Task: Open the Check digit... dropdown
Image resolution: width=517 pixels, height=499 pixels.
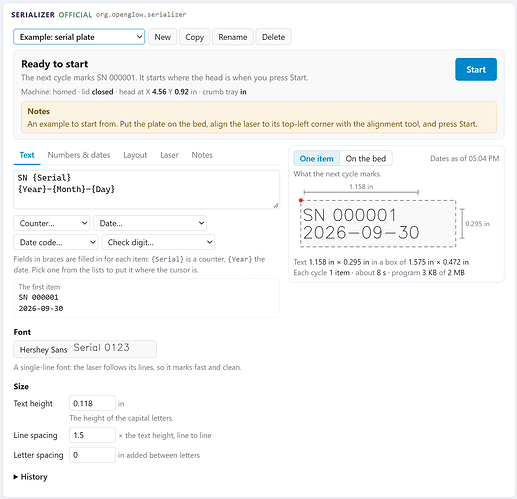Action: click(158, 242)
